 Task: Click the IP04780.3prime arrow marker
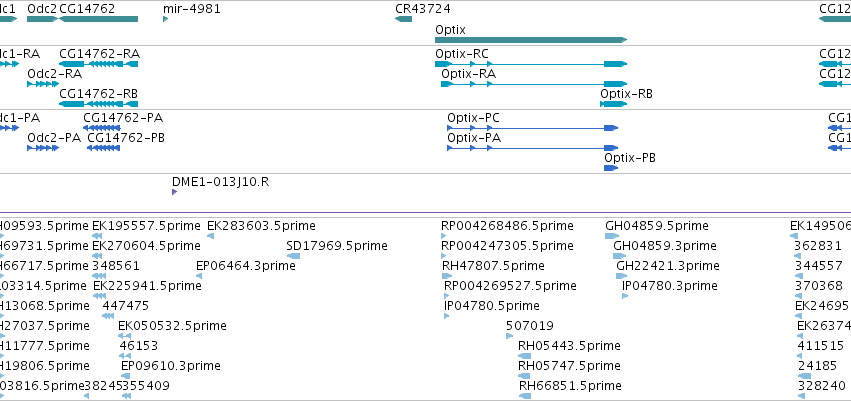pyautogui.click(x=625, y=296)
